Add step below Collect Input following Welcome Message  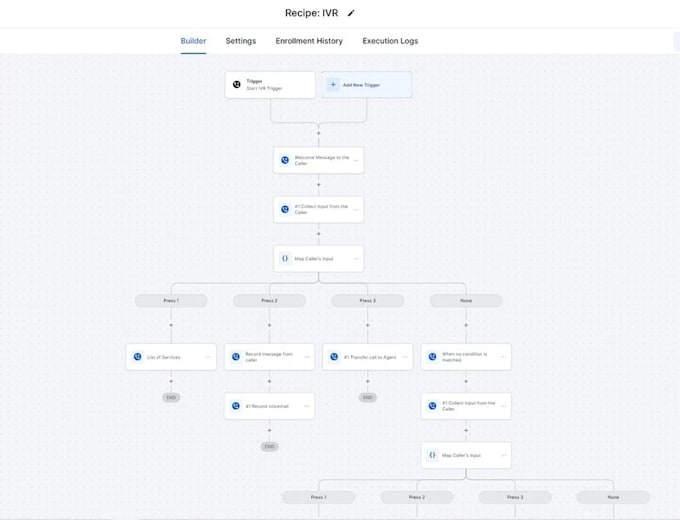click(x=319, y=234)
